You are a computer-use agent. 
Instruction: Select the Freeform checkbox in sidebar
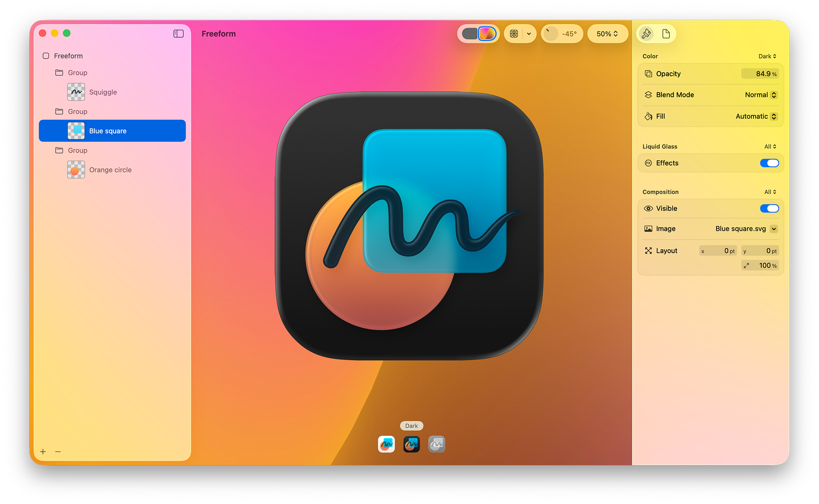tap(46, 56)
